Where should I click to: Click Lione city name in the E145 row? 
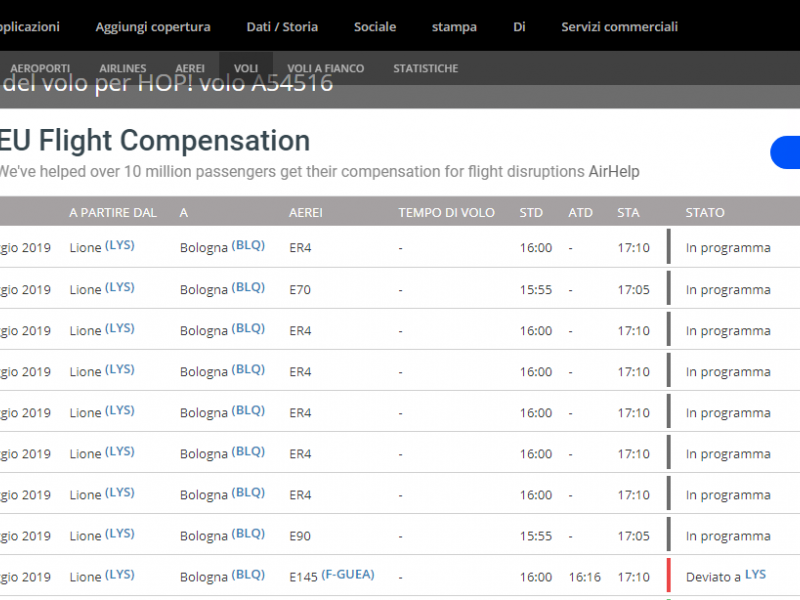pyautogui.click(x=86, y=577)
